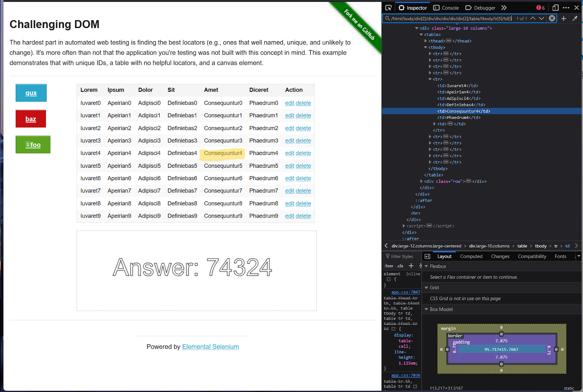Click the green foo button
This screenshot has width=583, height=392.
coord(33,144)
